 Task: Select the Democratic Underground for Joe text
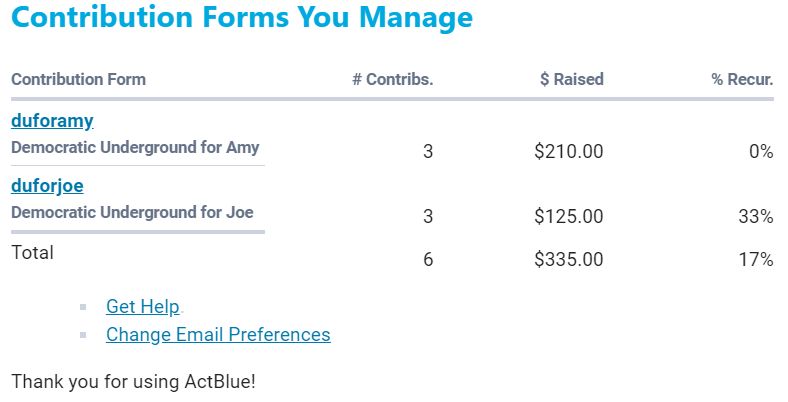click(132, 212)
